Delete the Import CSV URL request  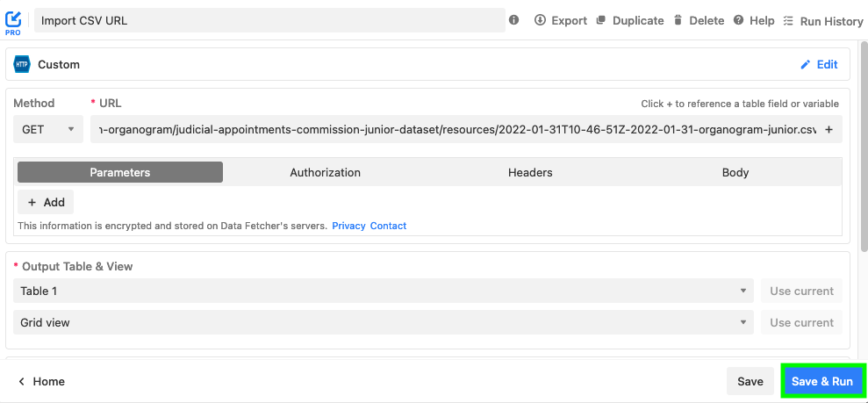699,20
